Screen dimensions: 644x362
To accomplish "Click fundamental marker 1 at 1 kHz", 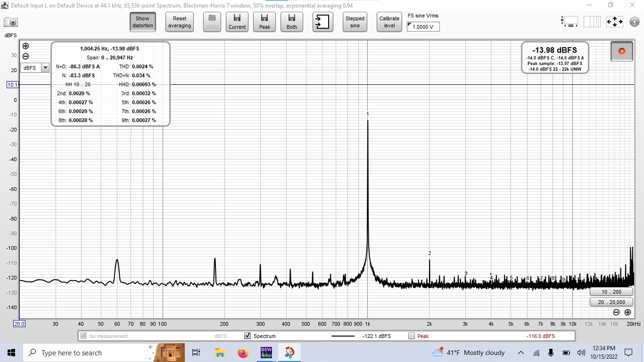I will 368,114.
